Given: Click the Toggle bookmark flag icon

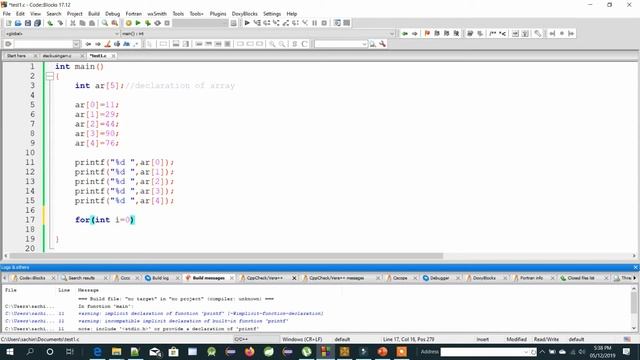Looking at the screenshot, I should (427, 33).
